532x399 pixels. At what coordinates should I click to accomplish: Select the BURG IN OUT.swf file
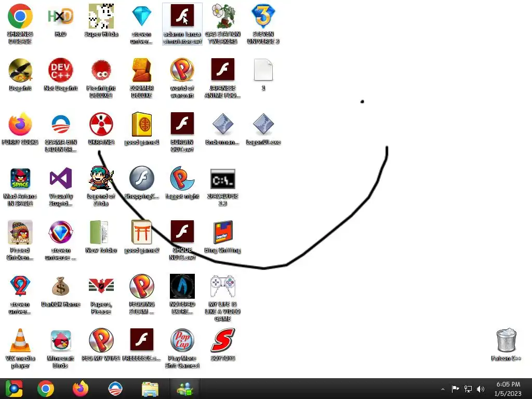click(182, 124)
